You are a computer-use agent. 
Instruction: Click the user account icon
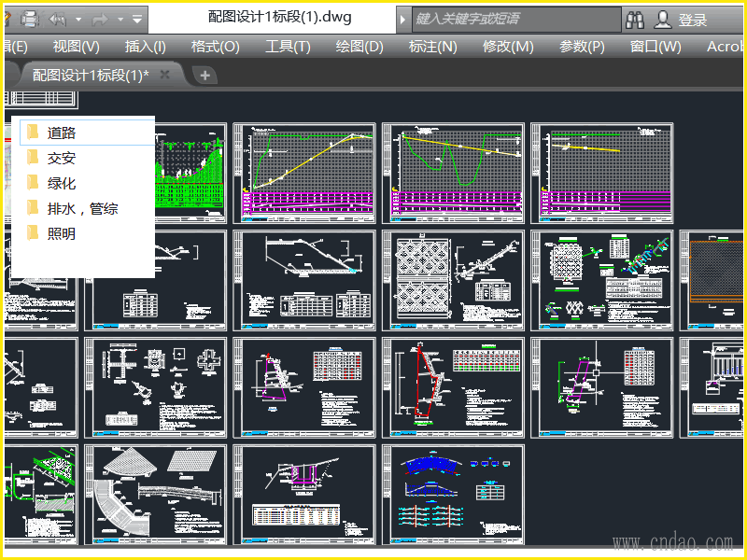(x=662, y=20)
